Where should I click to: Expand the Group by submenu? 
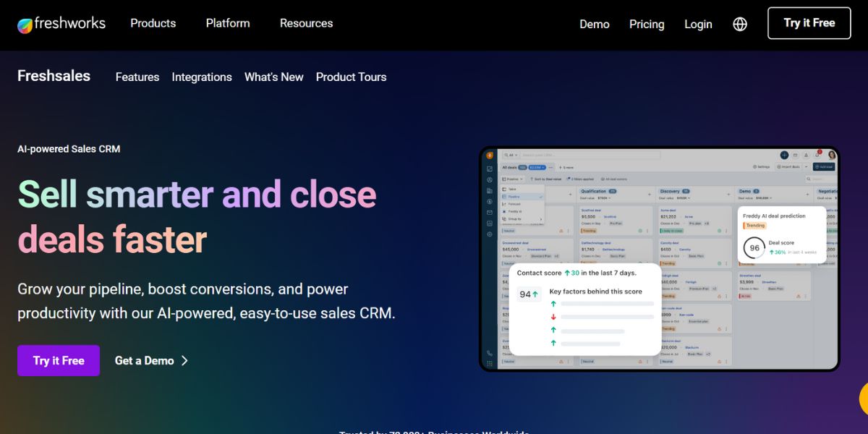514,219
